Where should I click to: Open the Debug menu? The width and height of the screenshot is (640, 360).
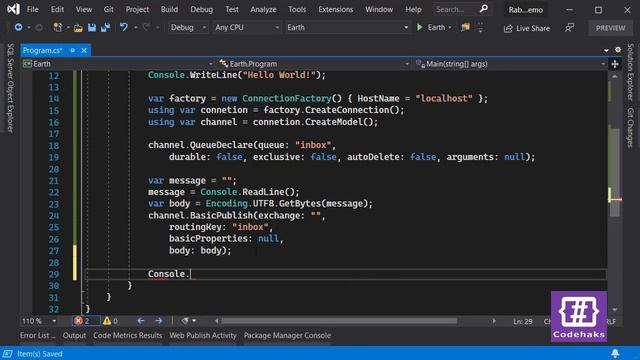(x=201, y=9)
